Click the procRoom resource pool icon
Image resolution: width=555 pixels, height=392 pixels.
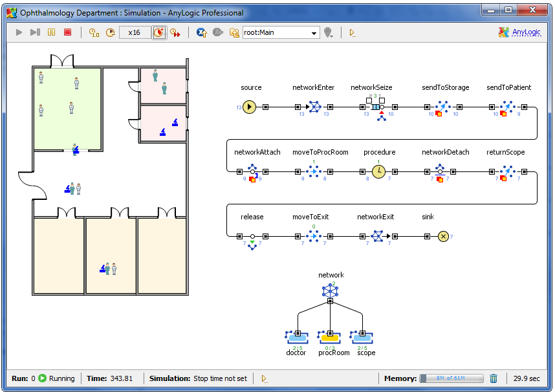(329, 338)
